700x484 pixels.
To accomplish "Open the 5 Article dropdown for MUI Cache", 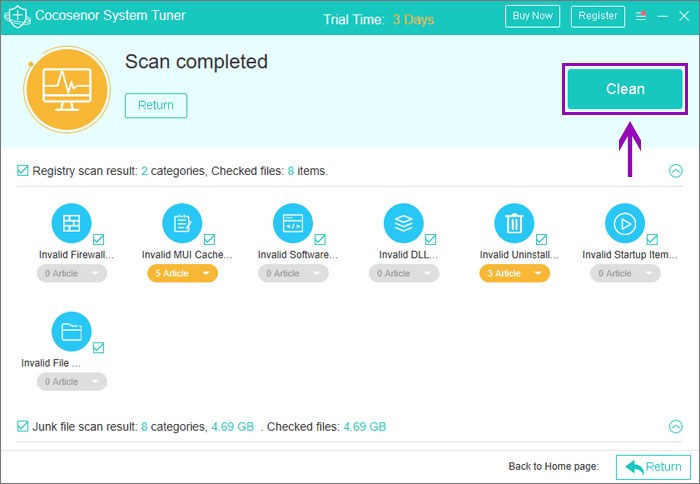I will pos(183,273).
